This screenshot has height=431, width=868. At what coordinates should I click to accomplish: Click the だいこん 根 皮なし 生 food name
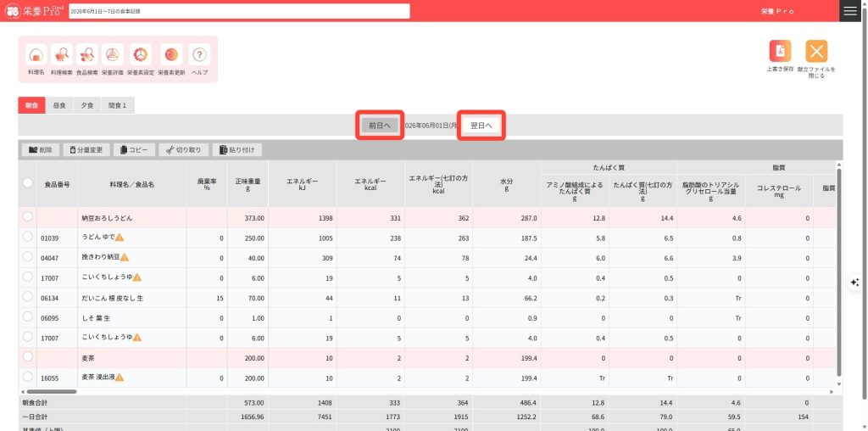click(113, 298)
